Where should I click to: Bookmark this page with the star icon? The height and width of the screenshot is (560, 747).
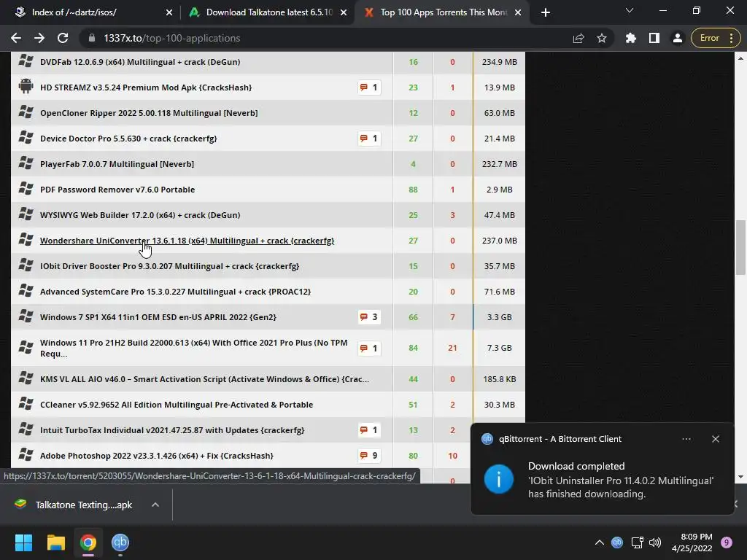[x=602, y=38]
